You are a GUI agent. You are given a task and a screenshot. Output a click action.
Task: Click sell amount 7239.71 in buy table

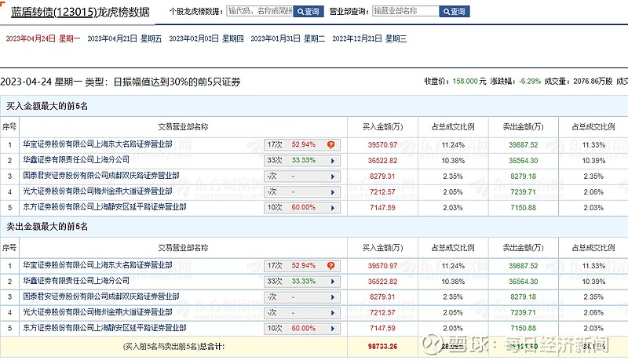pos(523,192)
